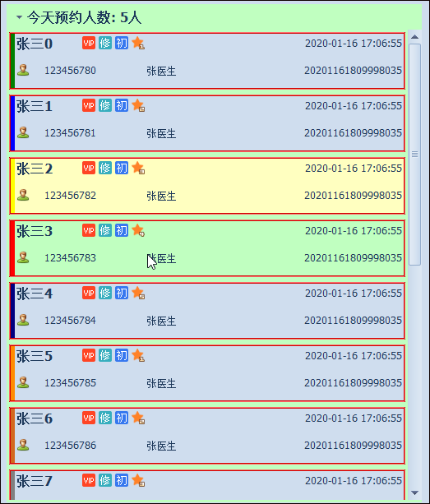Collapse the 今天预约人数 group arrow
Image resolution: width=430 pixels, height=504 pixels.
19,17
